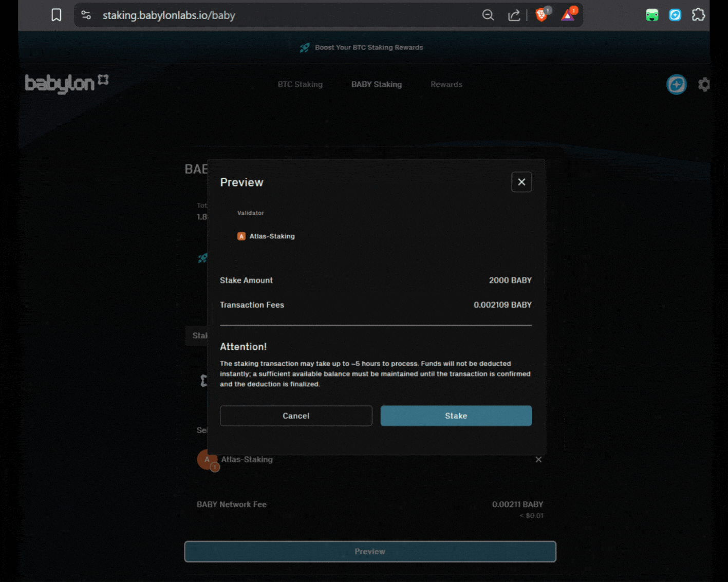Open the BABY Staking section

(x=376, y=84)
